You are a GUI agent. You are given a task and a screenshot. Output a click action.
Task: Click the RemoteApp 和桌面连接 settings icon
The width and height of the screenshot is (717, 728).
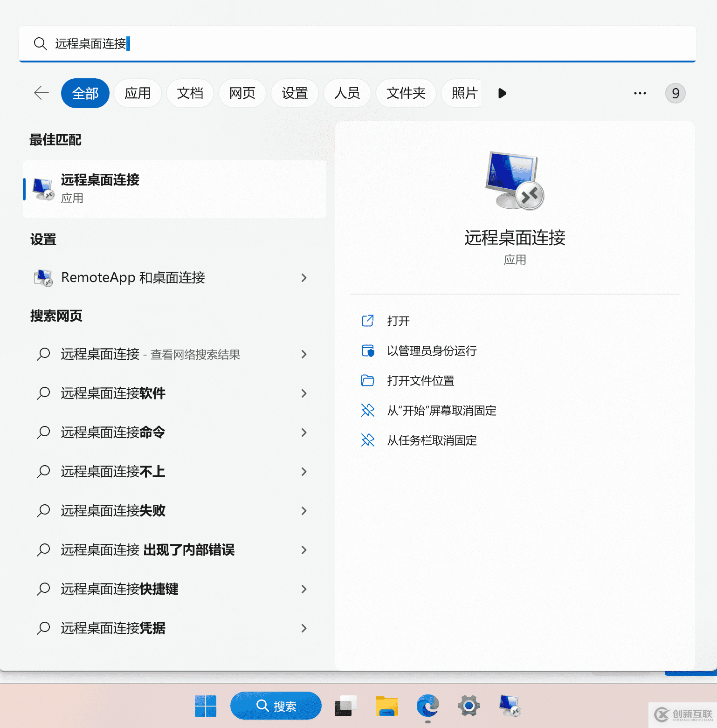coord(43,278)
